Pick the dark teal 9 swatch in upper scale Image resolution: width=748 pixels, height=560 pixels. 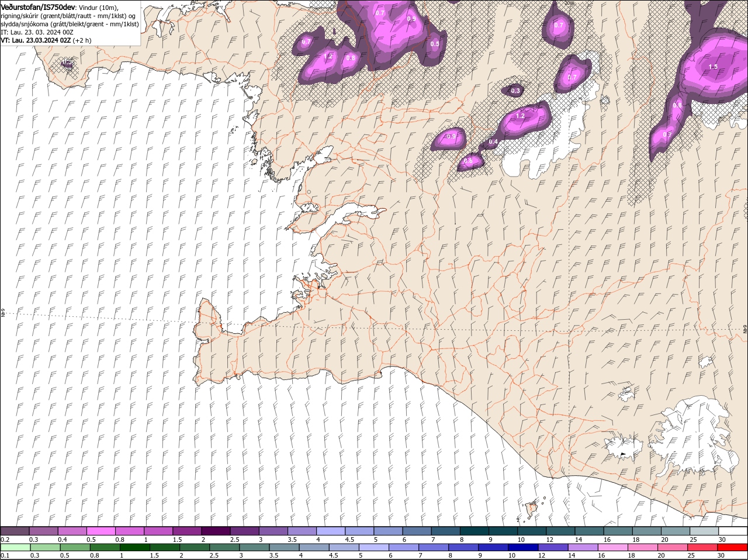(x=504, y=531)
